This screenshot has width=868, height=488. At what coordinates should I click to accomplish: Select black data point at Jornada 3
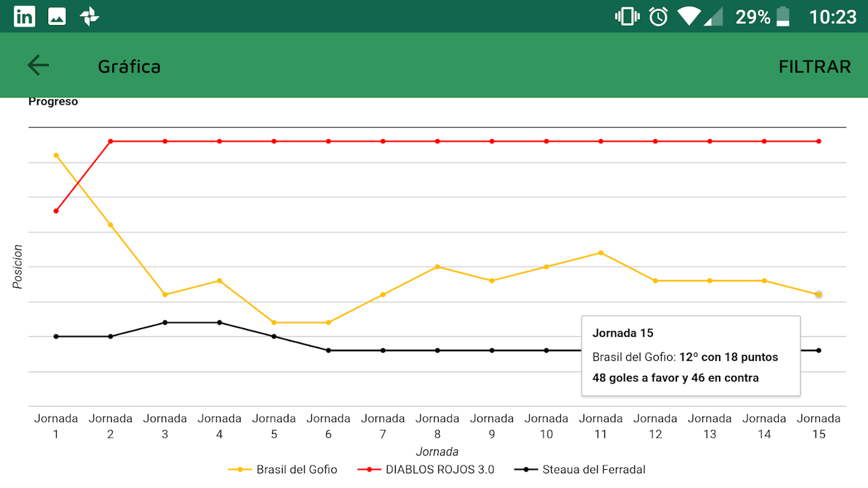(x=165, y=322)
